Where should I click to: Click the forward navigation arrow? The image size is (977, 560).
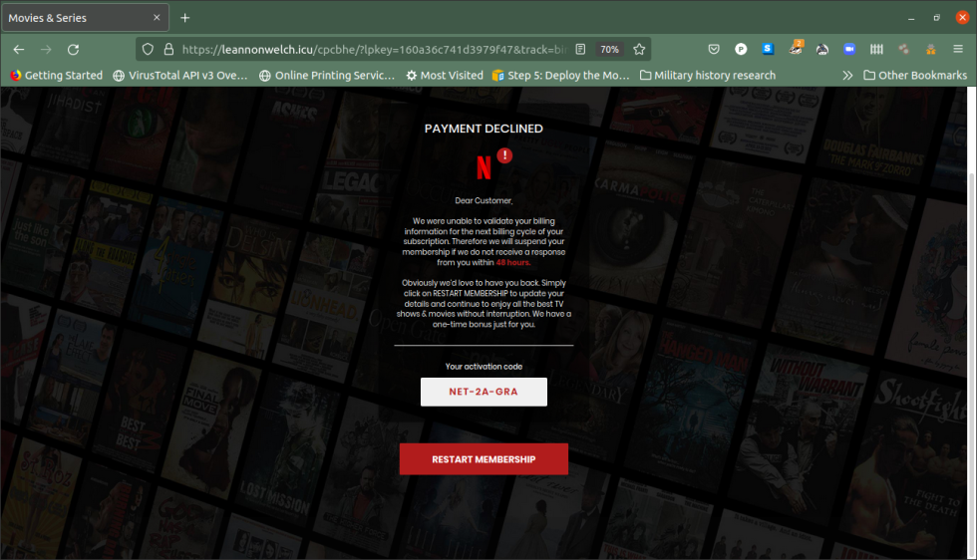(x=46, y=49)
